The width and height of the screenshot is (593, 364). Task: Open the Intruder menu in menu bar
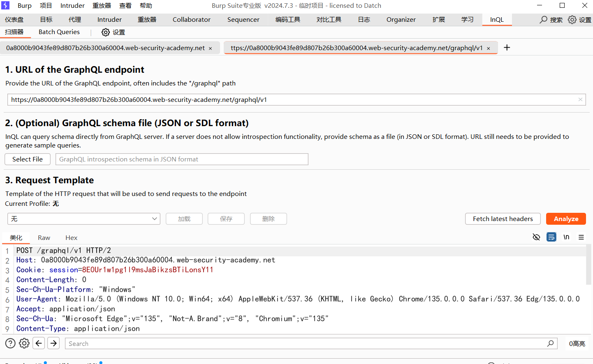tap(72, 5)
